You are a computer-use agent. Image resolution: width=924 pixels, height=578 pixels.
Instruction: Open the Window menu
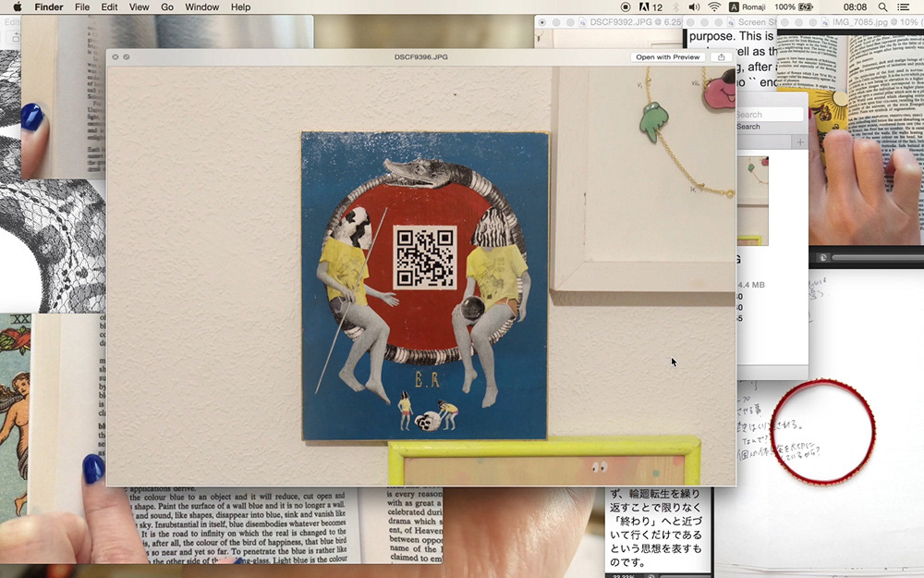(202, 7)
